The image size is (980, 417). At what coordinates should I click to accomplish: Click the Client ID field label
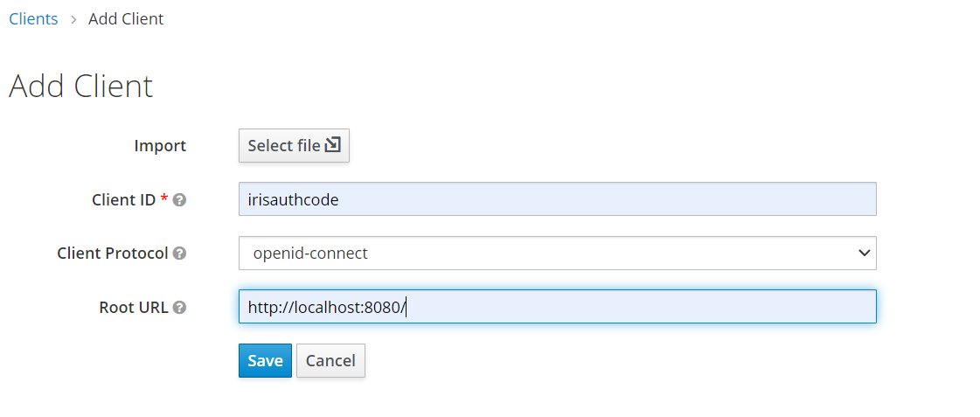click(x=123, y=200)
